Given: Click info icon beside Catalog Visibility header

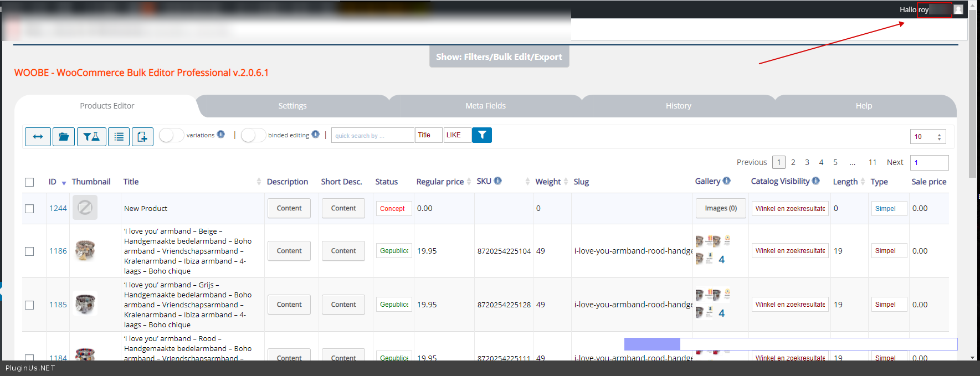Looking at the screenshot, I should point(816,181).
